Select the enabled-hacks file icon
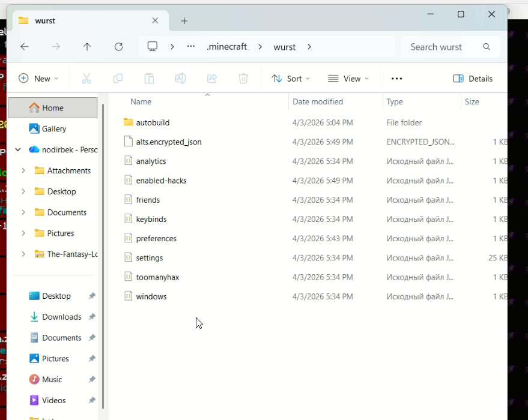 point(129,180)
